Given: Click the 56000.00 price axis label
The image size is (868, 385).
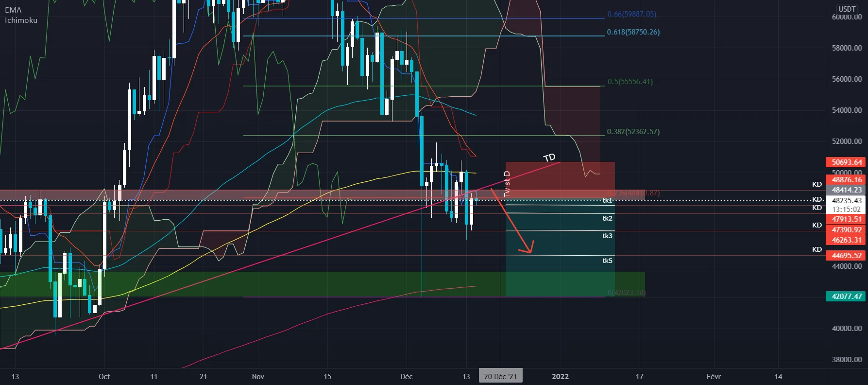Looking at the screenshot, I should coord(847,79).
